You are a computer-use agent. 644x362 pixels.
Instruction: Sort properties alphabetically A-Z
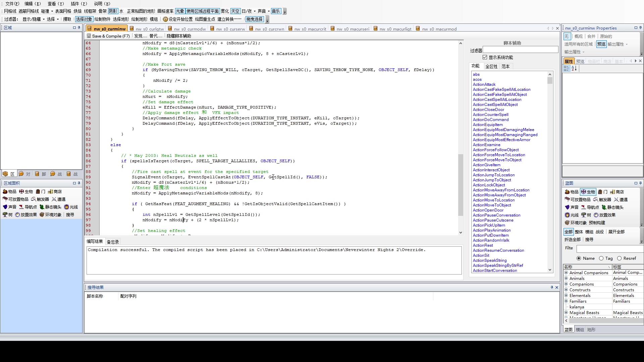574,68
